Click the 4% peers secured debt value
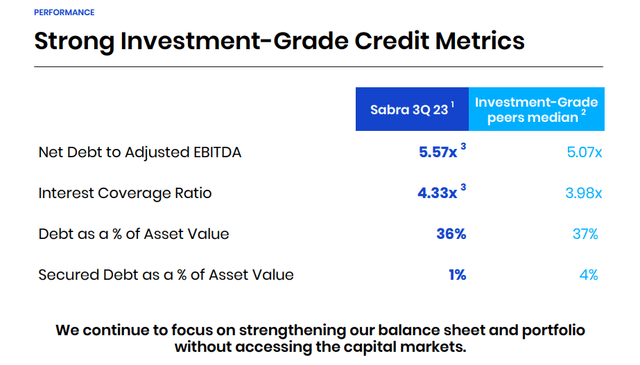 coord(589,275)
